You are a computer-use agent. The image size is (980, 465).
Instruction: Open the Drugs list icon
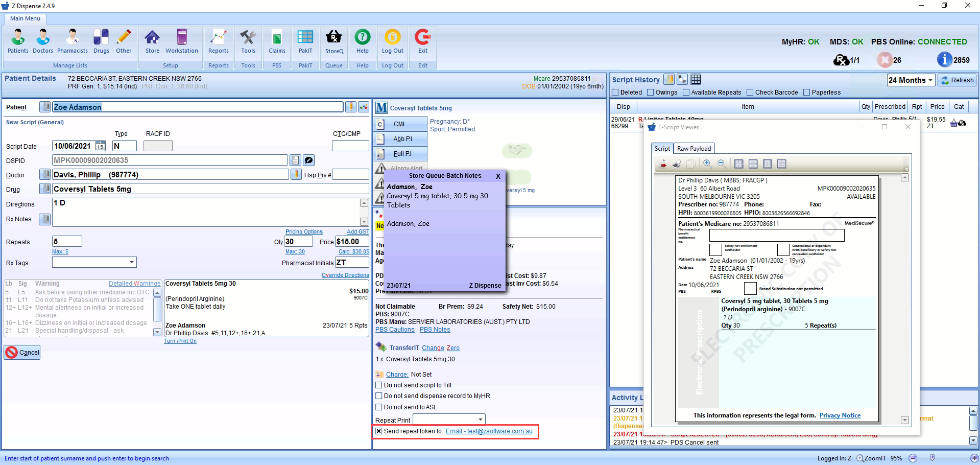click(101, 41)
